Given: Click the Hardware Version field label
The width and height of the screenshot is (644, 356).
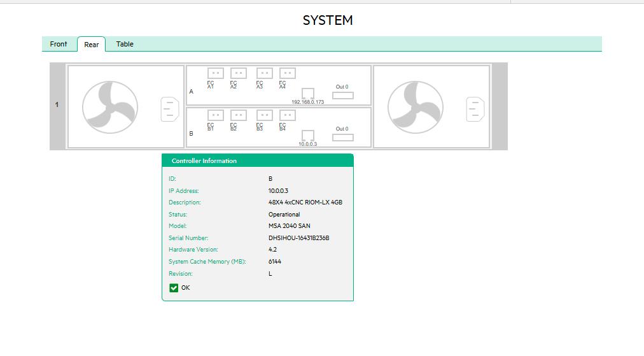Looking at the screenshot, I should 193,249.
